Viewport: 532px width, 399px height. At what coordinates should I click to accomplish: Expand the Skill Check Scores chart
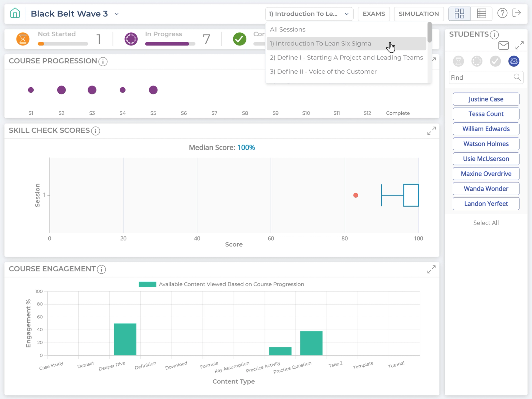pos(431,131)
